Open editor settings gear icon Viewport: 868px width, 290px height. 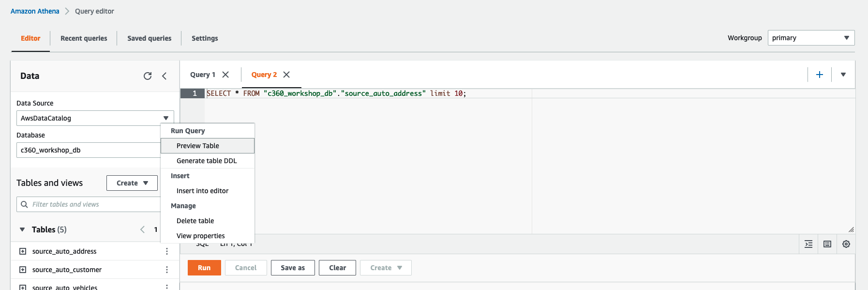tap(846, 244)
